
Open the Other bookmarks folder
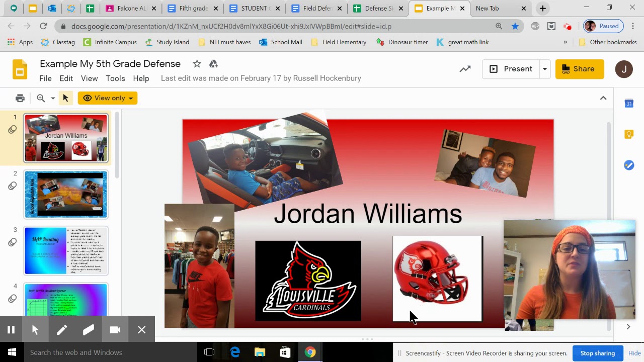tap(608, 42)
